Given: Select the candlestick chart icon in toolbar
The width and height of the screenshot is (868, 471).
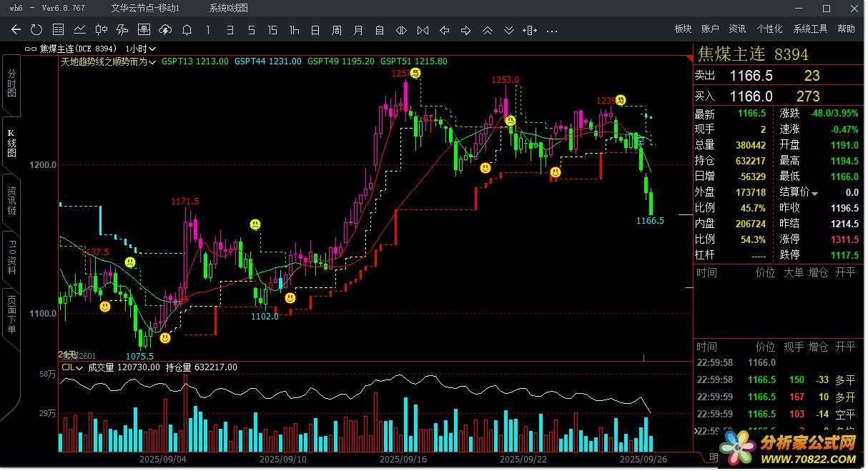Looking at the screenshot, I should pos(102,30).
